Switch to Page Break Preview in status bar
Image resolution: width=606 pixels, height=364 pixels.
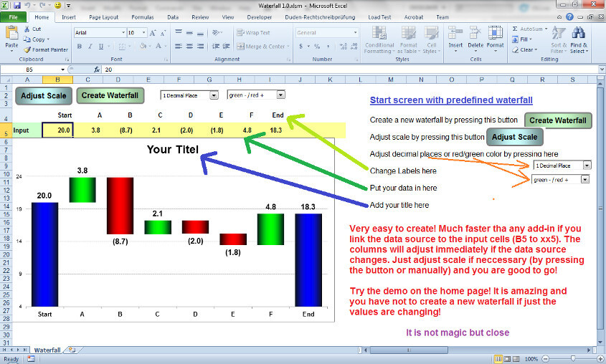coord(516,359)
